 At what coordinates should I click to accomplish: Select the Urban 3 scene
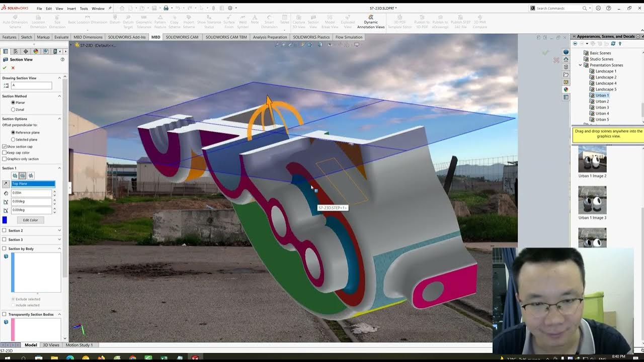click(602, 107)
